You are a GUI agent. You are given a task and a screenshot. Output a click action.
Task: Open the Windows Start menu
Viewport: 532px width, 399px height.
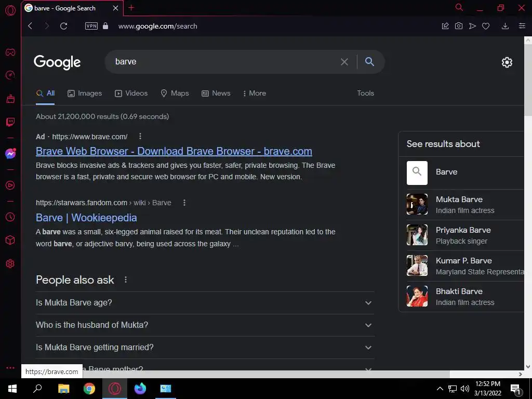pos(12,389)
